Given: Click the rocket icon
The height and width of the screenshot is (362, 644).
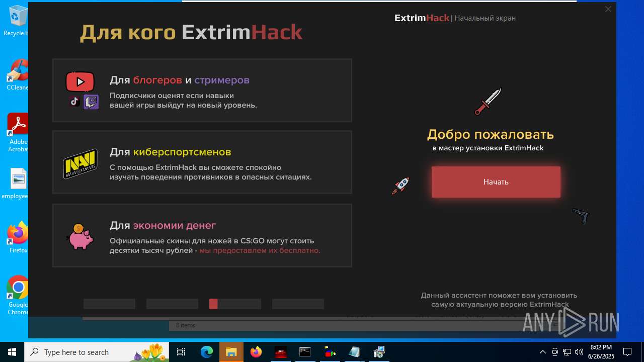Looking at the screenshot, I should [401, 186].
